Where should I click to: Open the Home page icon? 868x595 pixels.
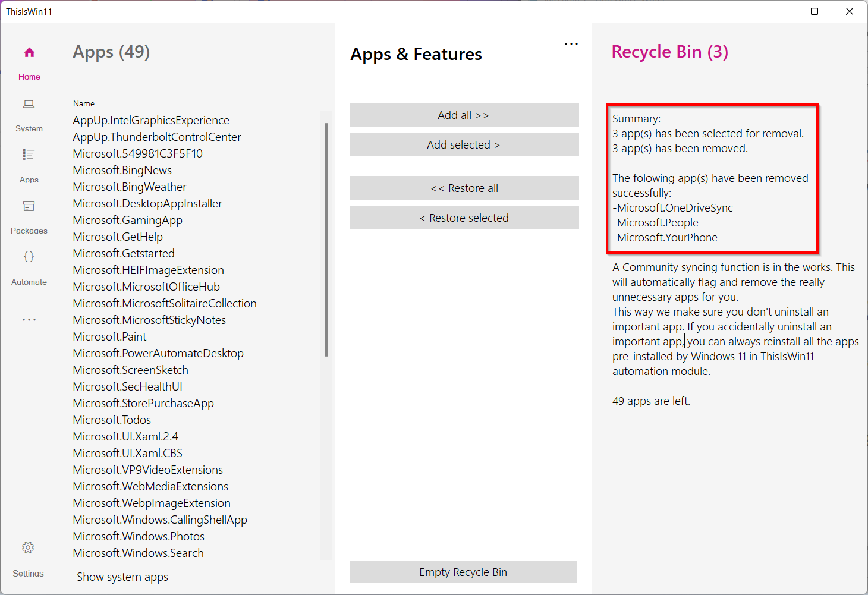29,53
